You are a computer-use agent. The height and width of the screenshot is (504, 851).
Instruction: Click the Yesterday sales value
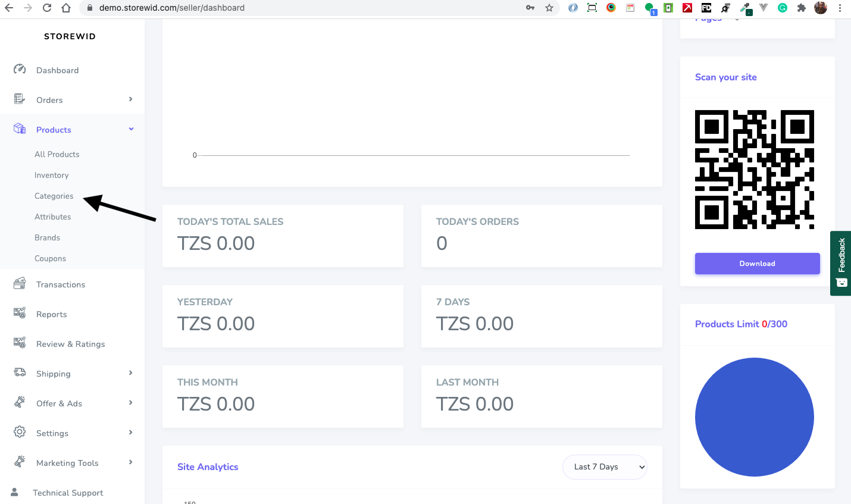click(x=216, y=324)
